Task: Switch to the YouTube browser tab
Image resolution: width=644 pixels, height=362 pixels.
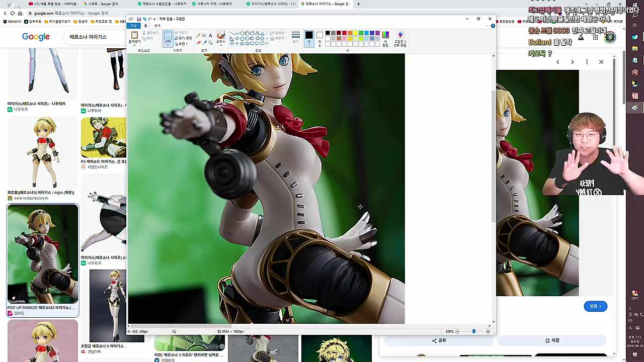Action: (53, 4)
